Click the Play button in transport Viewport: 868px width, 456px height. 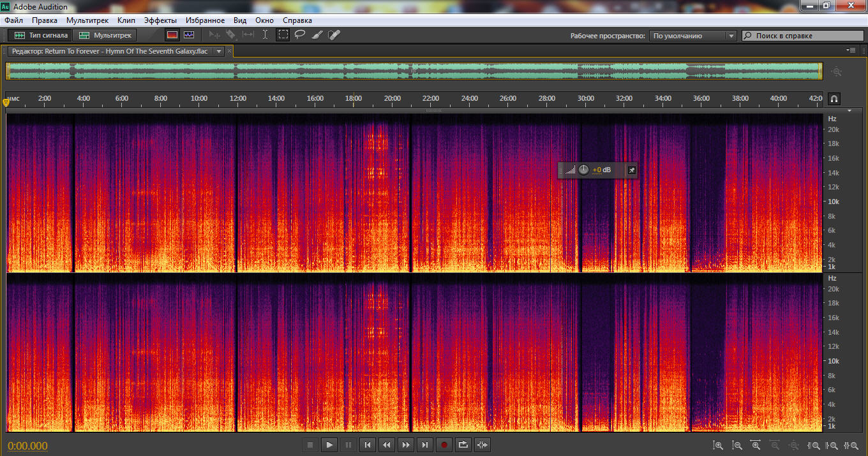[x=329, y=445]
